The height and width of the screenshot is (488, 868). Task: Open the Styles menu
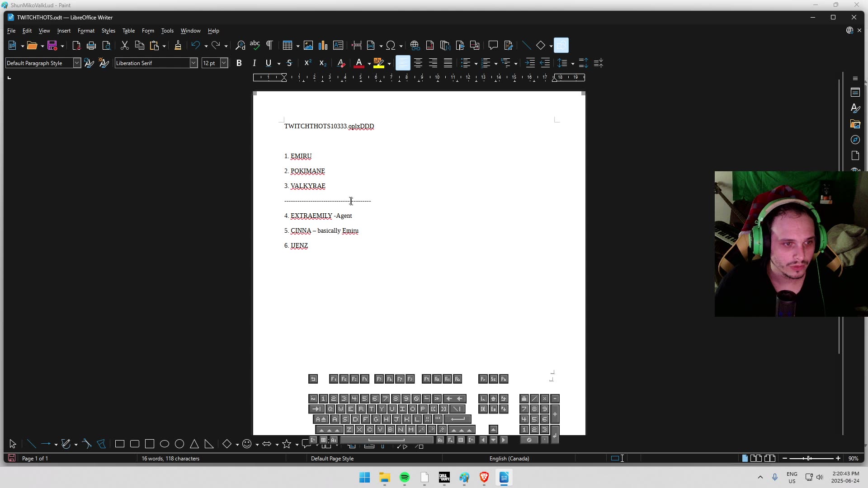coord(108,31)
